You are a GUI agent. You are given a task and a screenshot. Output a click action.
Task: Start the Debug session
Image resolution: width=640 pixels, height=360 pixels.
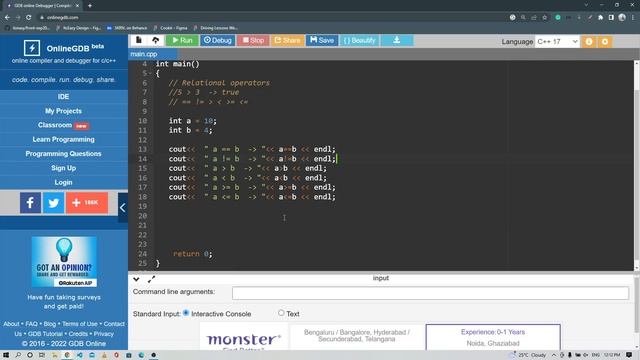click(218, 40)
